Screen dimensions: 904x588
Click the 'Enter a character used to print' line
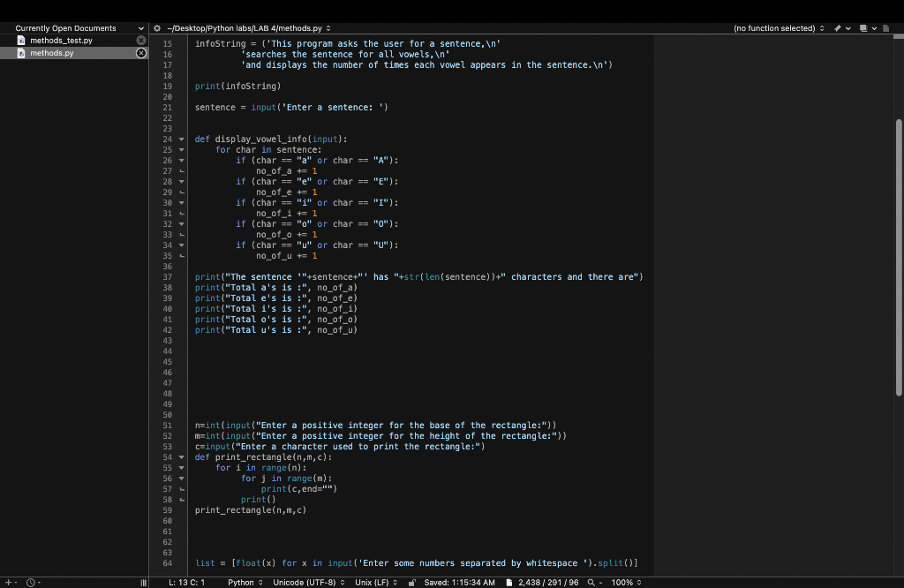click(340, 447)
